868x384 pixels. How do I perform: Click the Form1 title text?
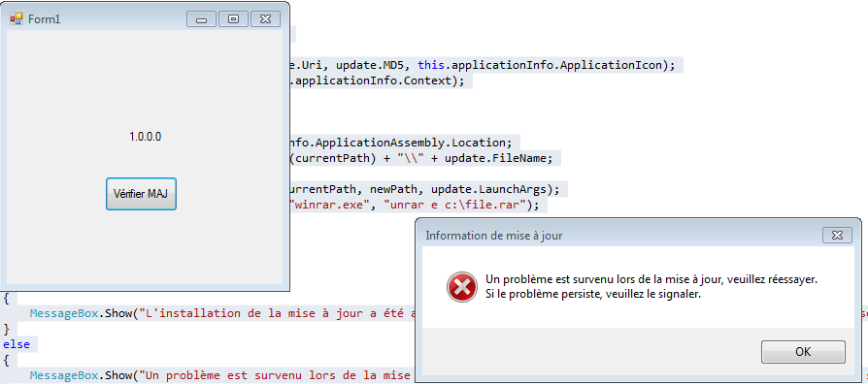[45, 19]
